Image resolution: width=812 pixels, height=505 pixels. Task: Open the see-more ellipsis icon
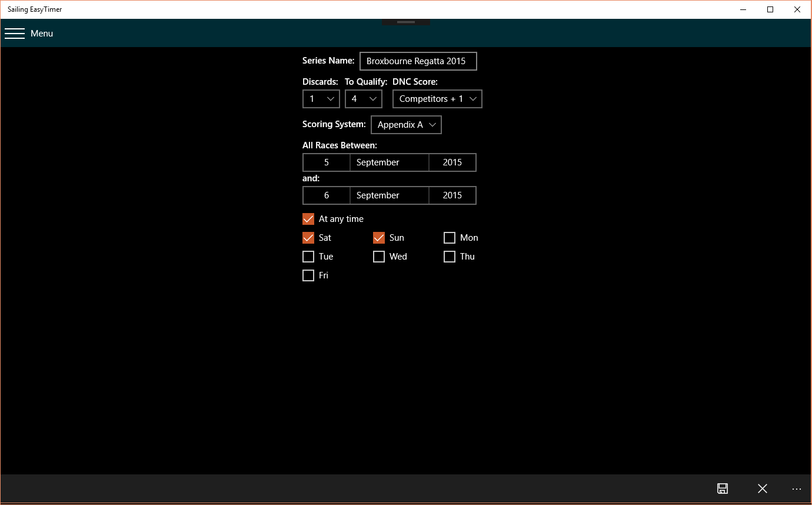click(x=797, y=489)
